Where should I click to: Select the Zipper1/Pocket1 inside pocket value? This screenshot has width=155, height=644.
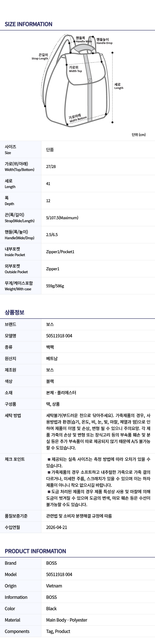[x=60, y=252]
